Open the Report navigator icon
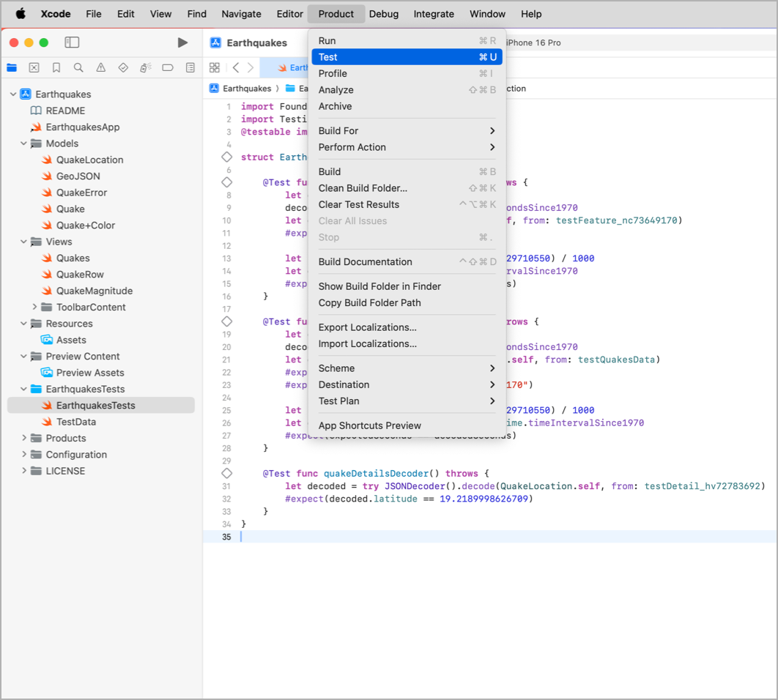This screenshot has width=778, height=700. tap(190, 67)
